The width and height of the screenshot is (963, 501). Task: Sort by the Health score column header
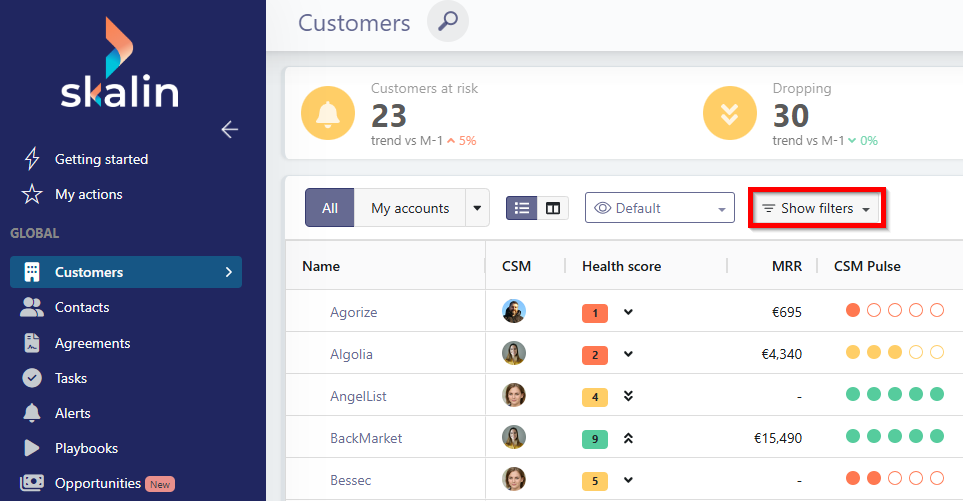coord(621,266)
